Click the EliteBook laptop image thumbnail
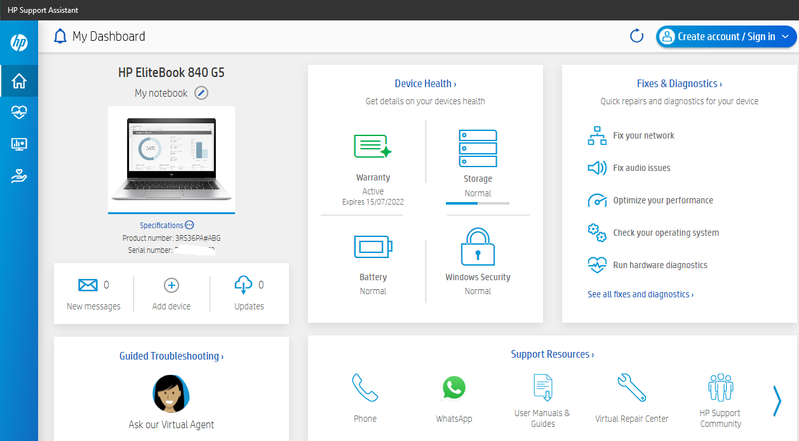This screenshot has height=441, width=799. coord(171,159)
